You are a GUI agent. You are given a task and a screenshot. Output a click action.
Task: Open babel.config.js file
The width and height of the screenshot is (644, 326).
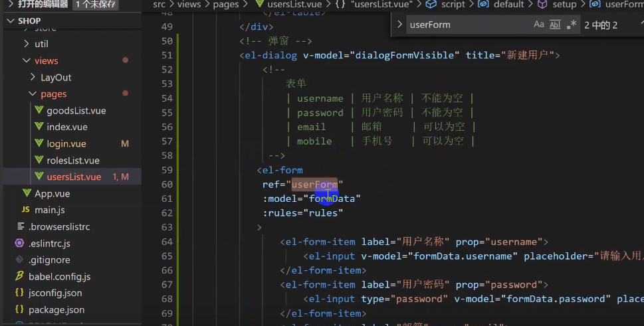click(x=60, y=277)
